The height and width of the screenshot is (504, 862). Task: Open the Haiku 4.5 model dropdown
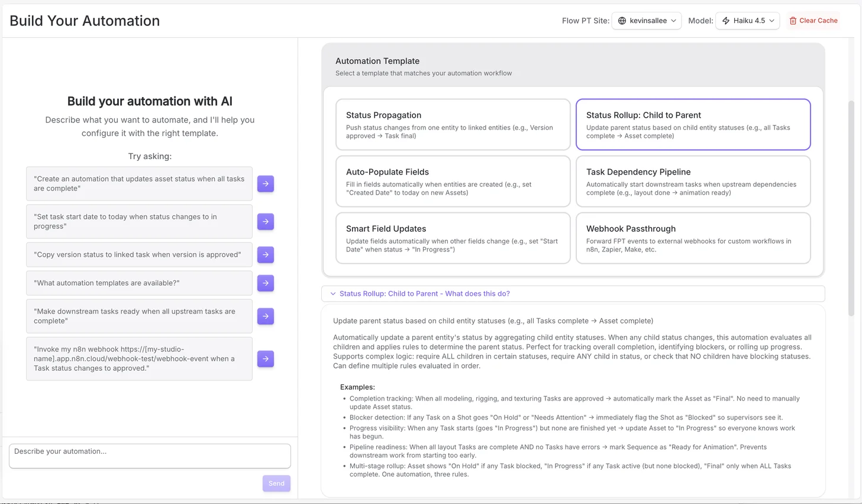[747, 20]
